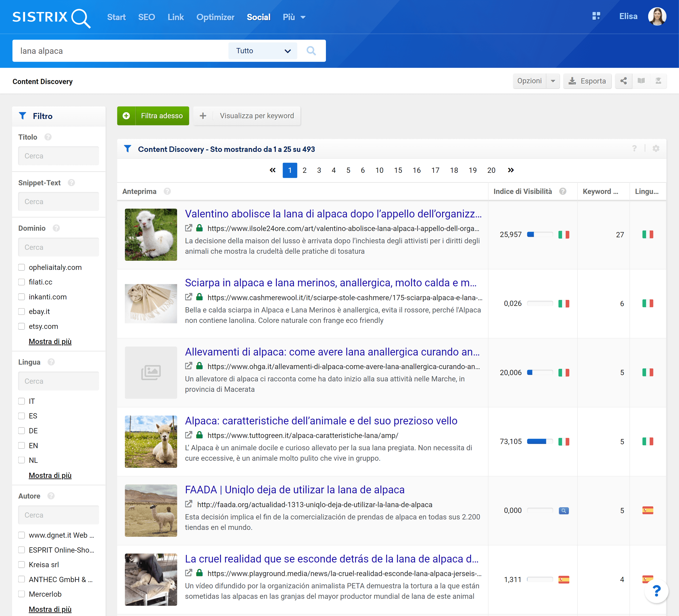
Task: Check the ES language filter
Action: point(22,416)
